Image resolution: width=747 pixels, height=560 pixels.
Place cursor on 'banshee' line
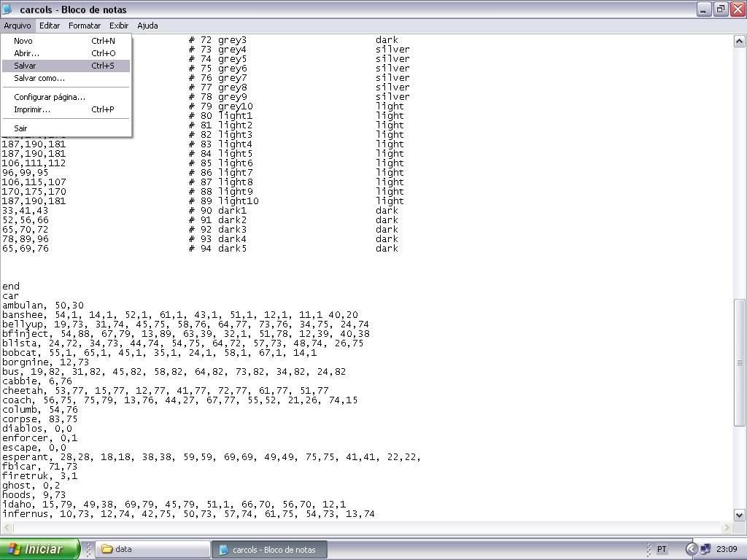pyautogui.click(x=180, y=315)
